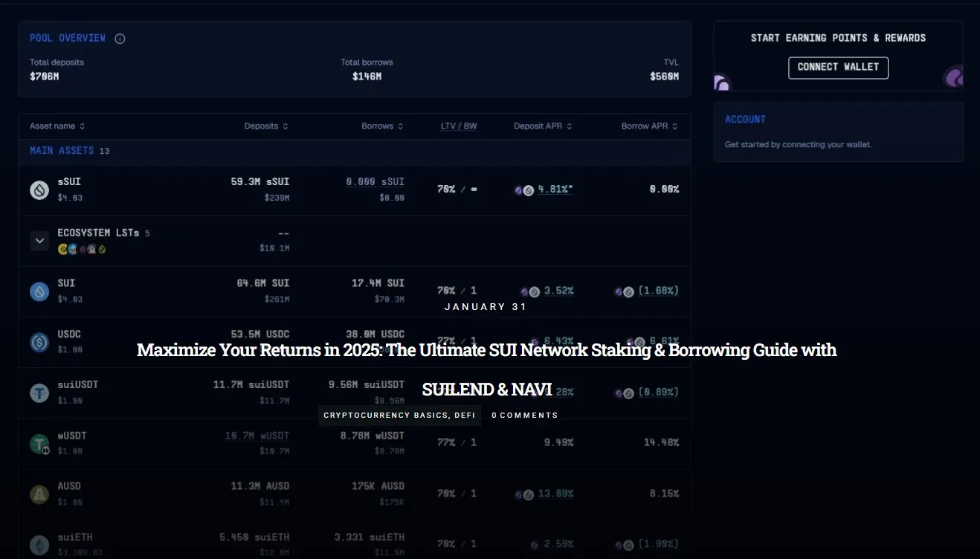Image resolution: width=980 pixels, height=559 pixels.
Task: Click the LTV / BW column header
Action: point(459,126)
